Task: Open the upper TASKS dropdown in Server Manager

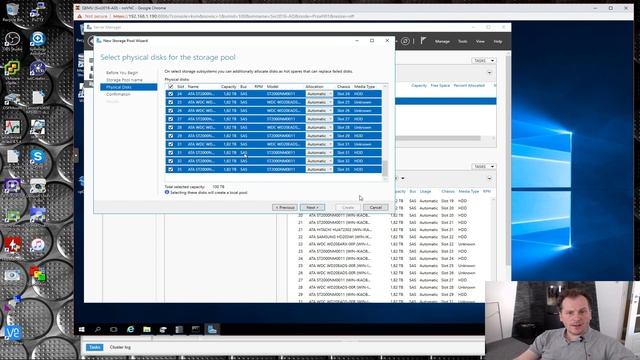Action: click(483, 60)
